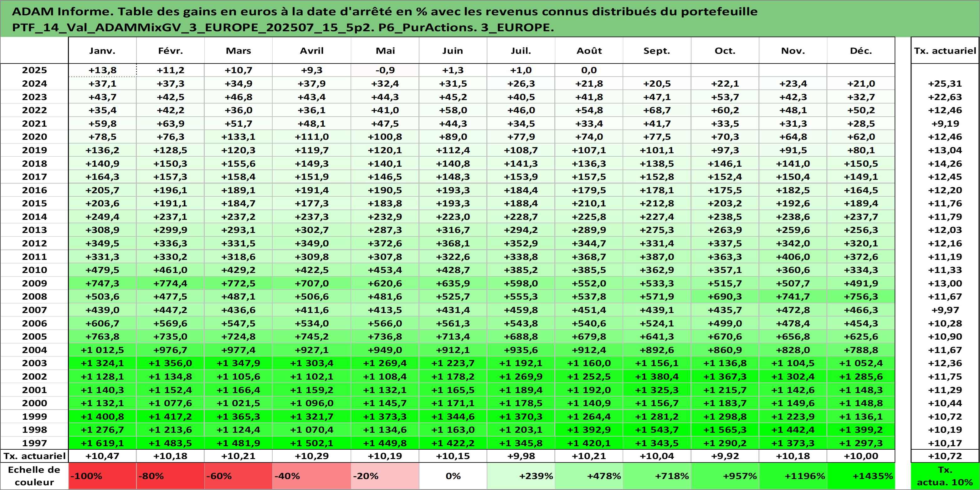The image size is (980, 490).
Task: Click the '+1 021,5' cell in the 2000 row
Action: (239, 403)
